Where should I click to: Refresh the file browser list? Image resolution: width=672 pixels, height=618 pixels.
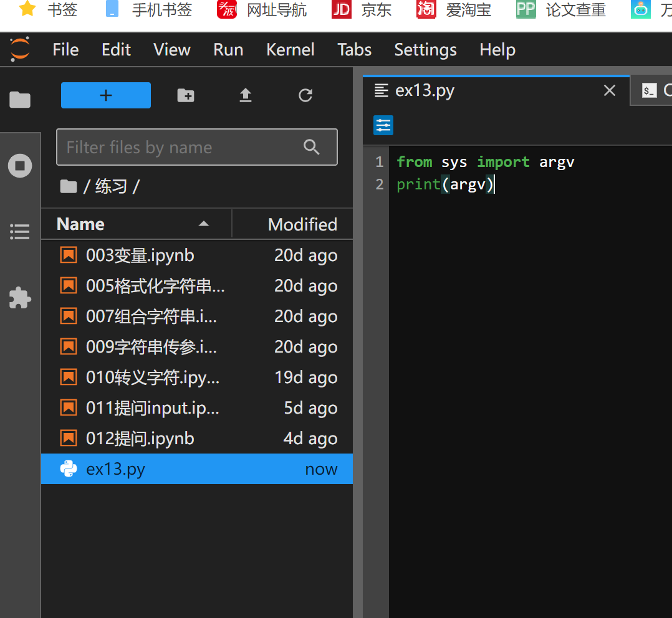305,95
